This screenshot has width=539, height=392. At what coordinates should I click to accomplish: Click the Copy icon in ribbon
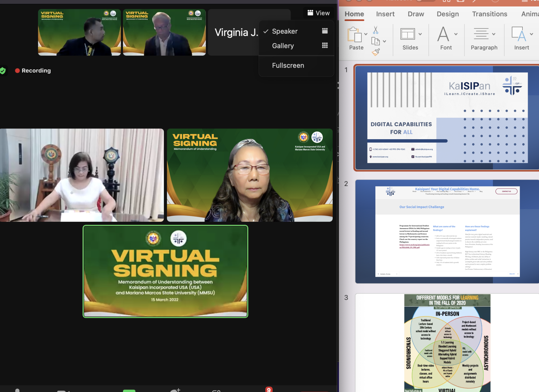coord(375,41)
